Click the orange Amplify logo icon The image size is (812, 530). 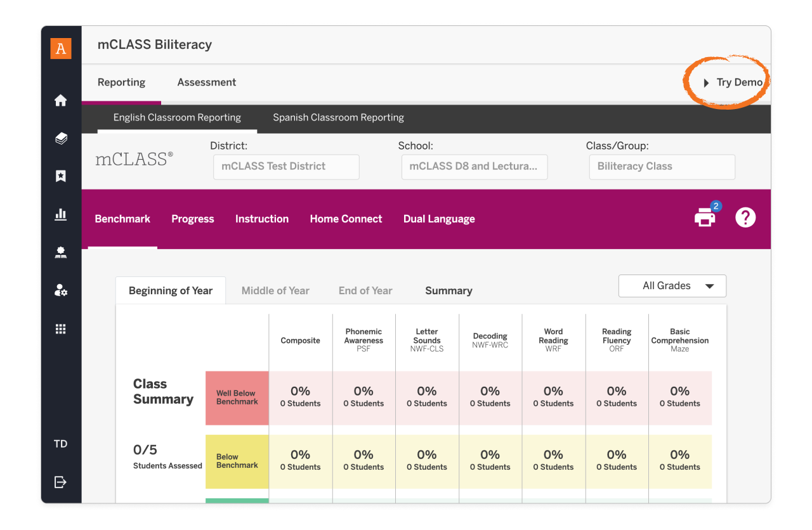61,48
